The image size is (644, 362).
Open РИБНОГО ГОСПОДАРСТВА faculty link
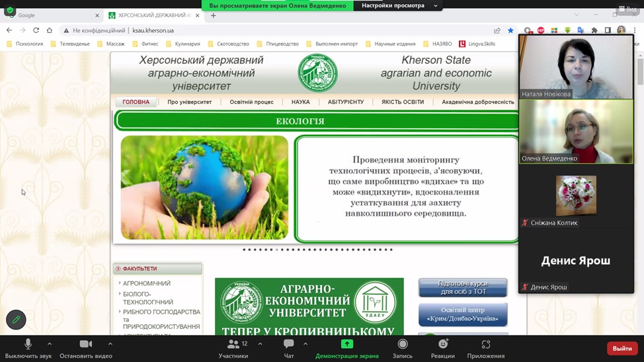[x=161, y=319]
